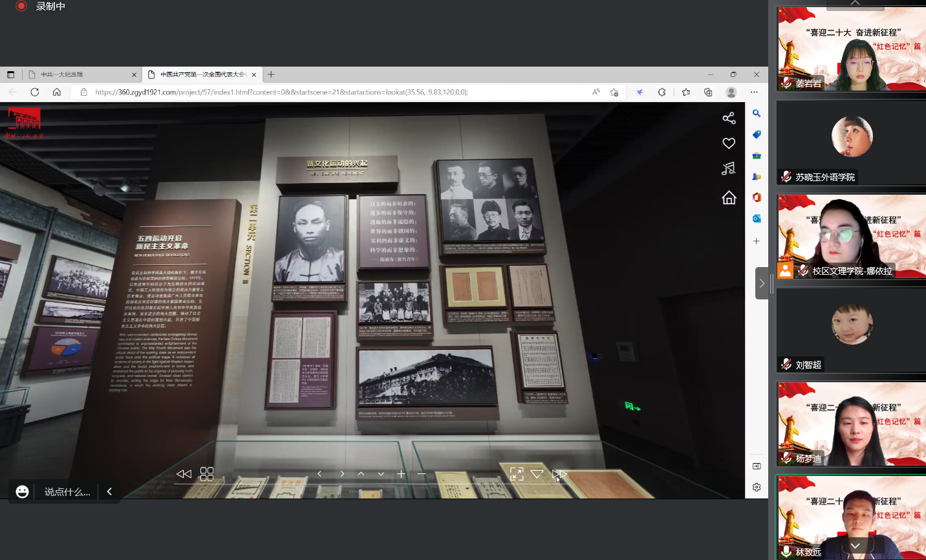
Task: Open the scene thumbnails grid icon
Action: coord(207,474)
